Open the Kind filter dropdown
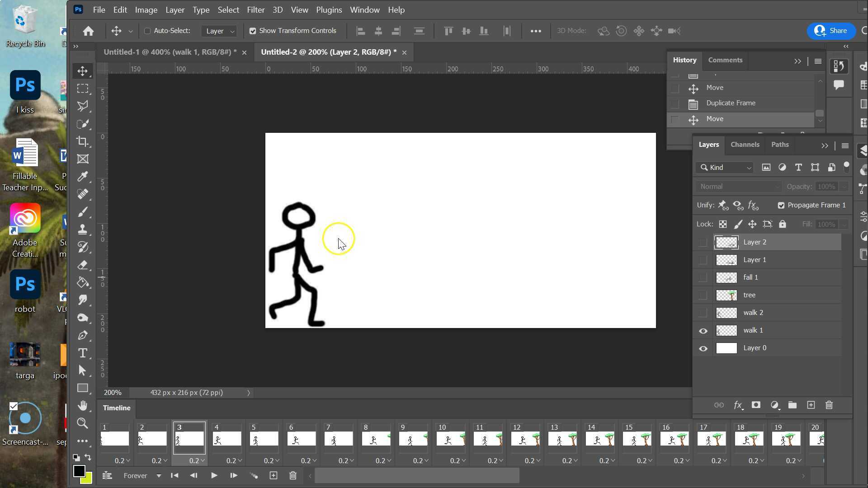This screenshot has width=868, height=488. point(748,167)
